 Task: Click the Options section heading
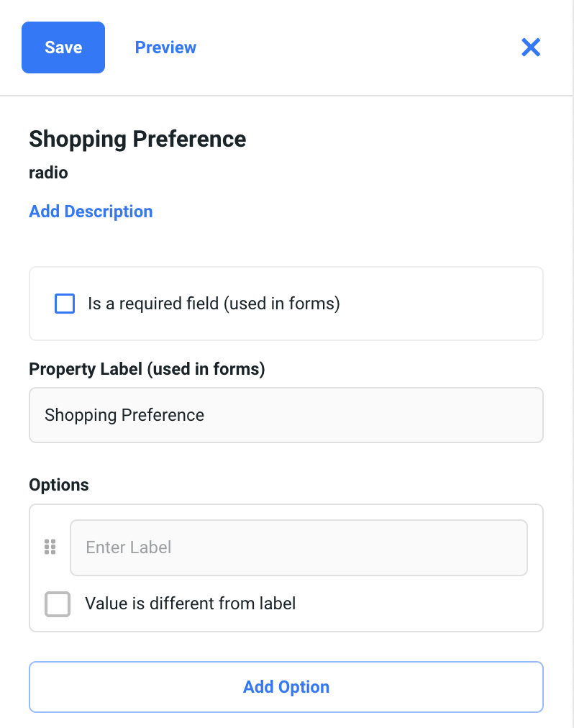(59, 485)
